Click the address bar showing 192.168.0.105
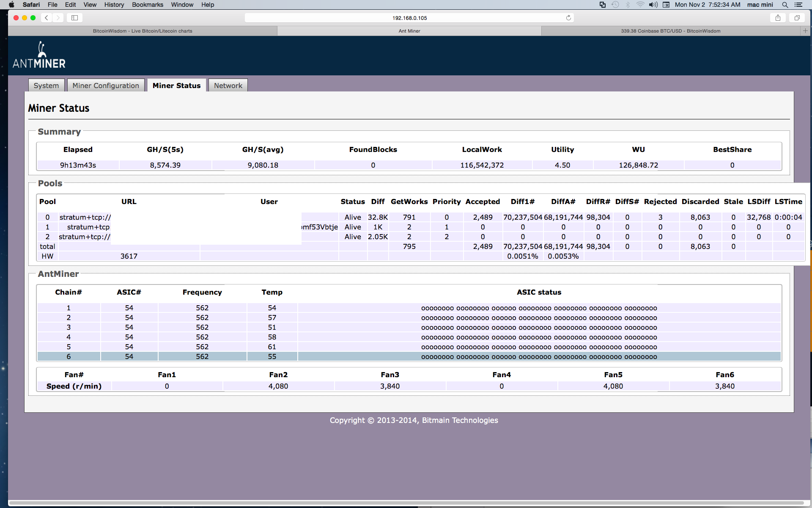Screen dimensions: 812x508 [x=409, y=18]
